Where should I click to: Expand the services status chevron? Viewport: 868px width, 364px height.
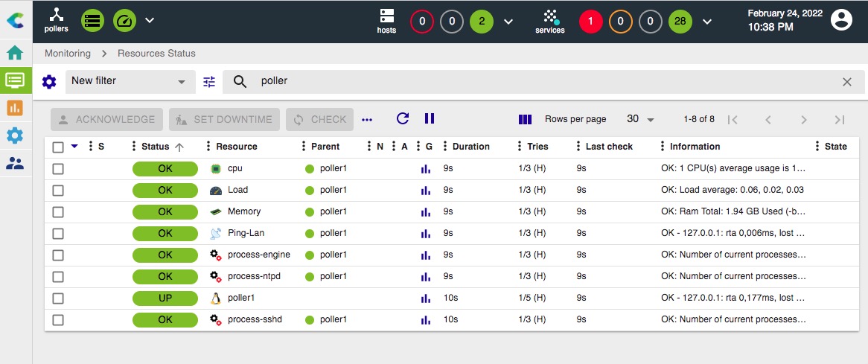[x=707, y=21]
